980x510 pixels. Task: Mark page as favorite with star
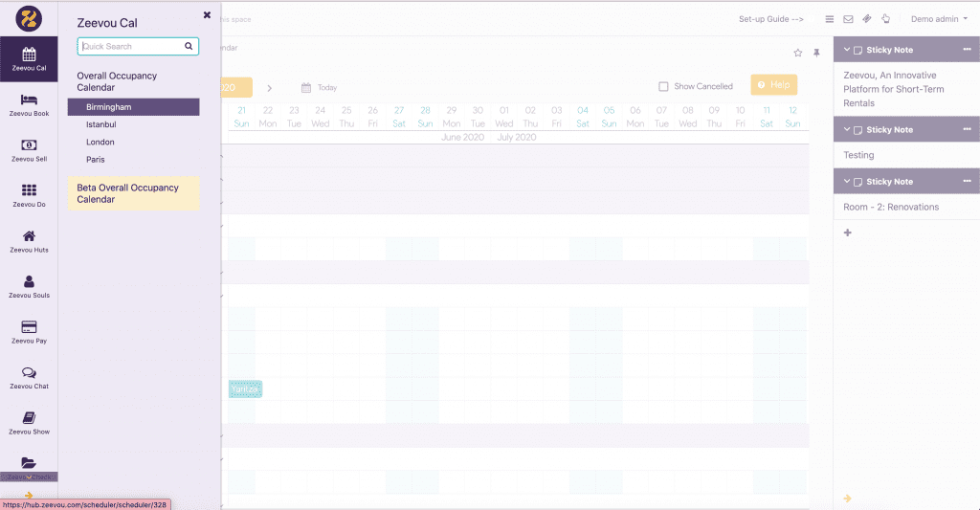(x=797, y=54)
